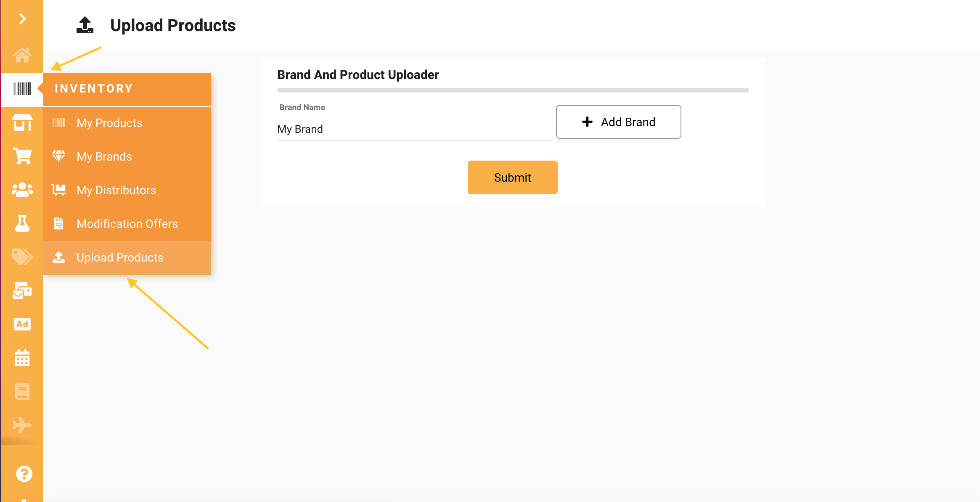Open the storefront icon in sidebar
Viewport: 980px width, 502px height.
point(22,122)
